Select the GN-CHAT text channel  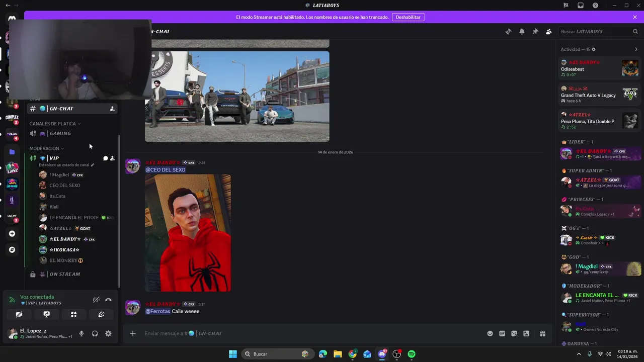pyautogui.click(x=72, y=109)
